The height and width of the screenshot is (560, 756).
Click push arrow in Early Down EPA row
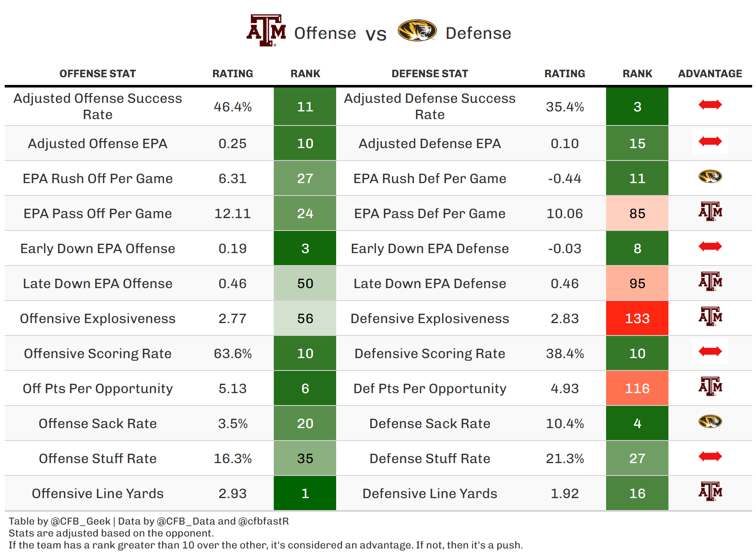(x=710, y=246)
